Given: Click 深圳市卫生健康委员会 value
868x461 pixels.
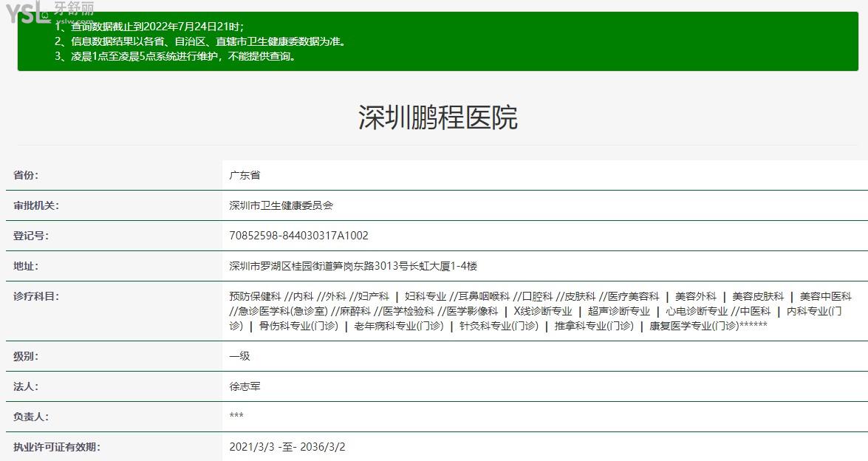Looking at the screenshot, I should [x=281, y=206].
